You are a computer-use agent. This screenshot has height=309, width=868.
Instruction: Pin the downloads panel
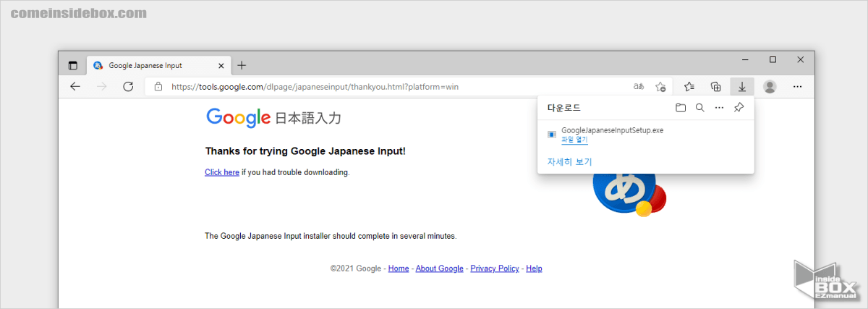tap(739, 107)
